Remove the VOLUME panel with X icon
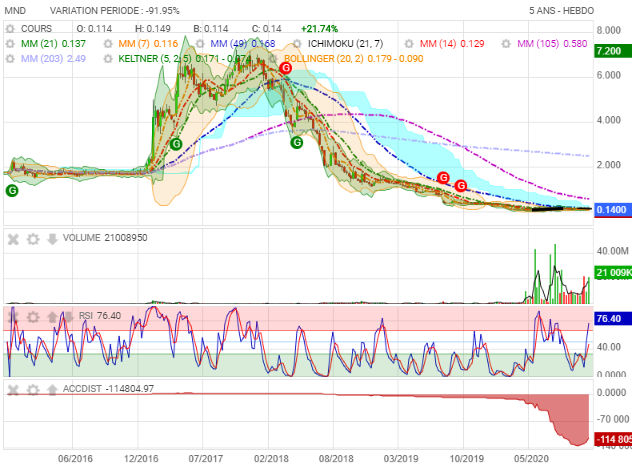The height and width of the screenshot is (468, 638). [14, 238]
